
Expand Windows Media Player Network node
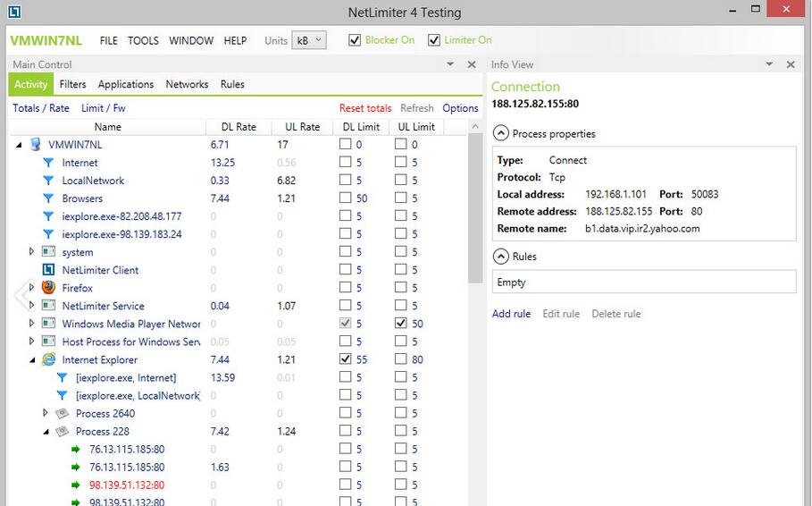(31, 323)
